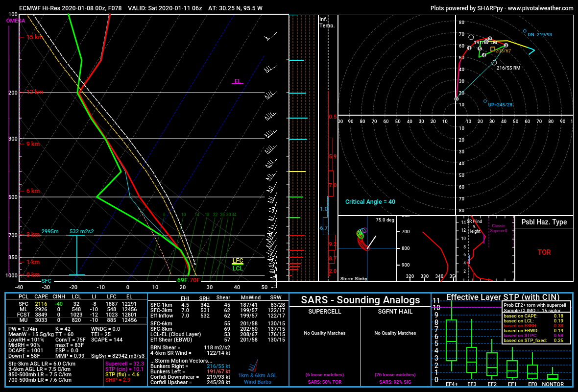
Task: Click the SGFNT HAIL analog column header
Action: [395, 312]
